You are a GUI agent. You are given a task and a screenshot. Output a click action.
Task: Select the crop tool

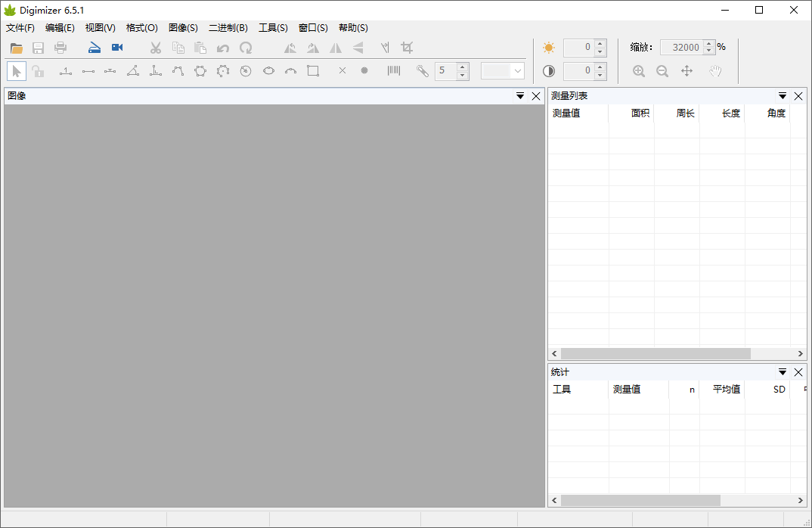coord(407,48)
